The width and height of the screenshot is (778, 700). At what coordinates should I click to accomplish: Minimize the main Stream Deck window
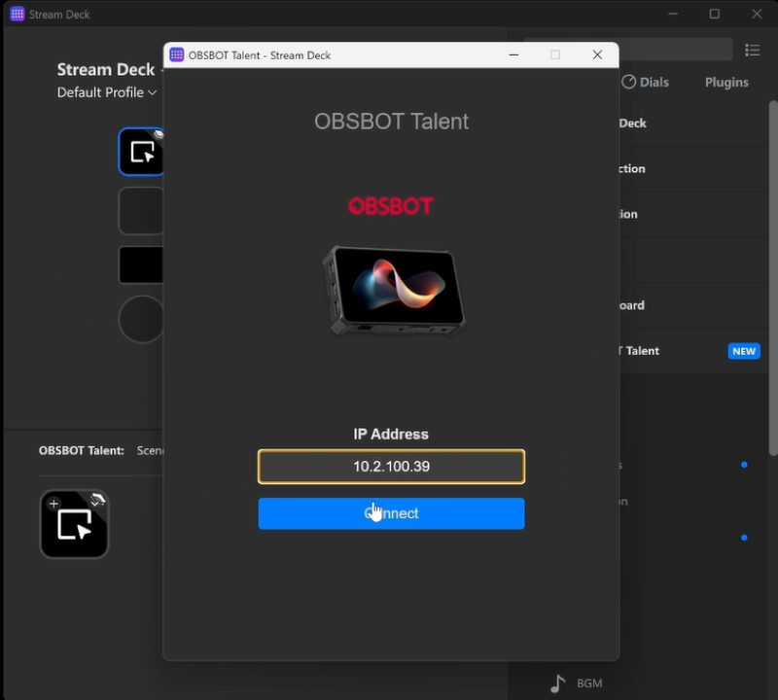[673, 14]
